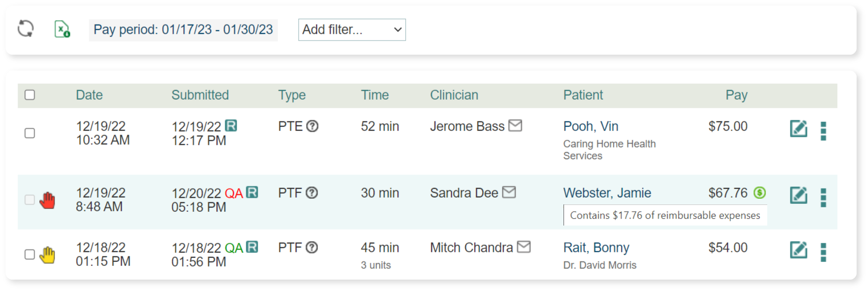Export the list to Excel
Image resolution: width=868 pixels, height=291 pixels.
click(x=62, y=29)
